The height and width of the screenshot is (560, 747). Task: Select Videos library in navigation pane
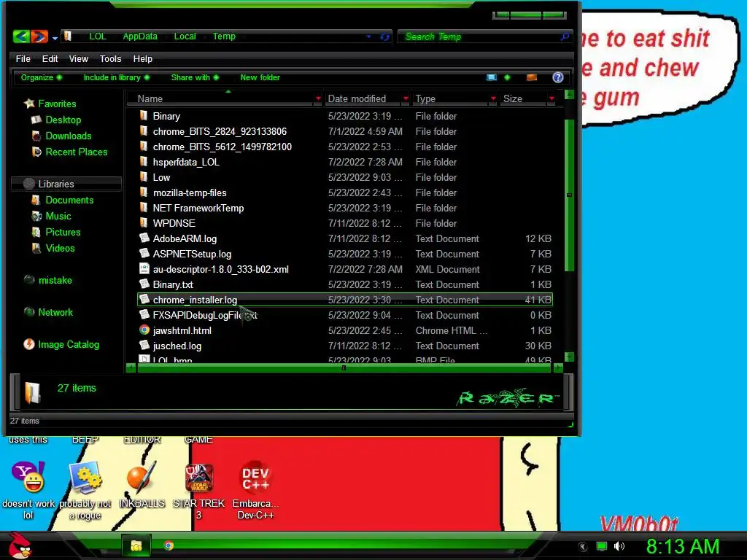53,248
